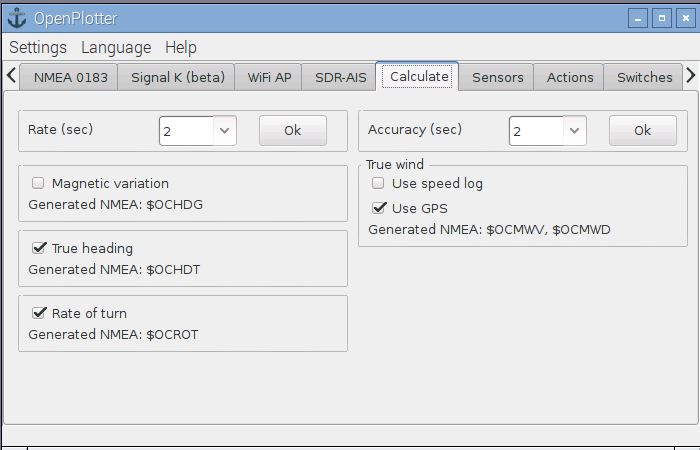
Task: Switch to the Sensors tab
Action: [x=497, y=77]
